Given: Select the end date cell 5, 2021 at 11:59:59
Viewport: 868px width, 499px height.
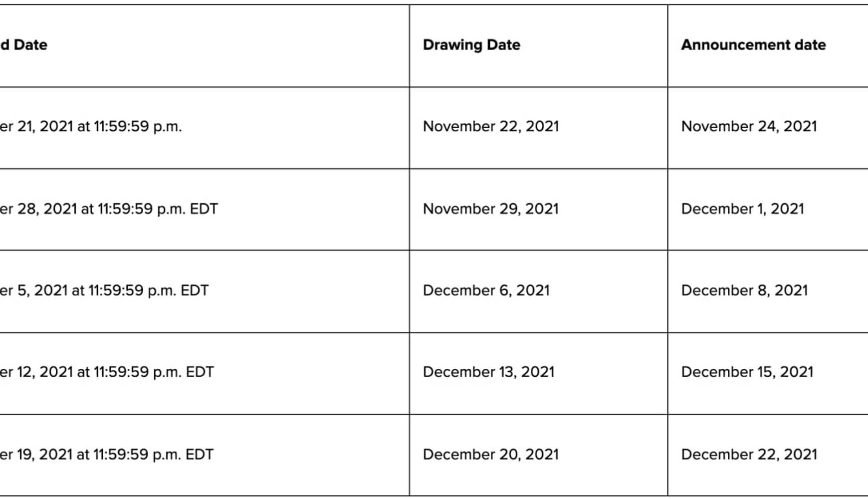Looking at the screenshot, I should [104, 291].
